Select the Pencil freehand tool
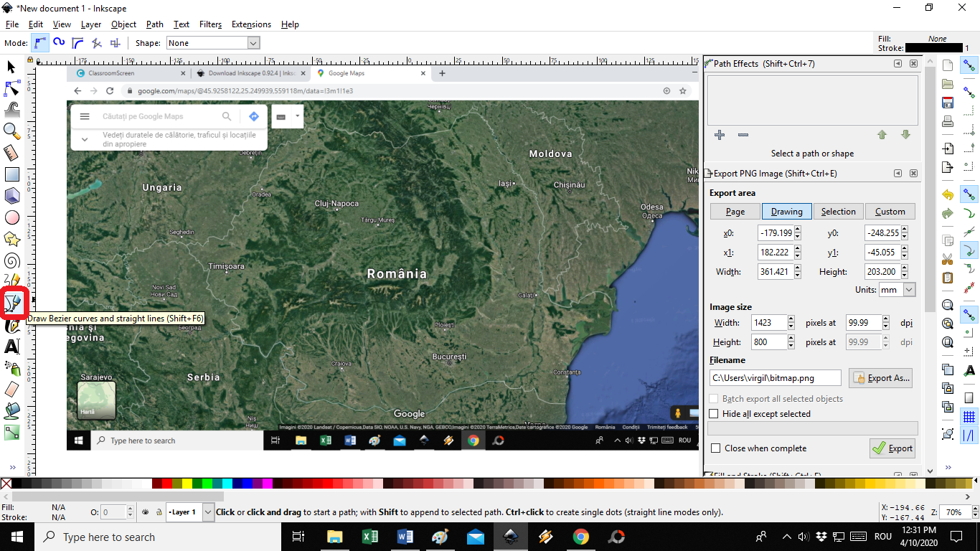This screenshot has height=551, width=980. click(x=11, y=281)
